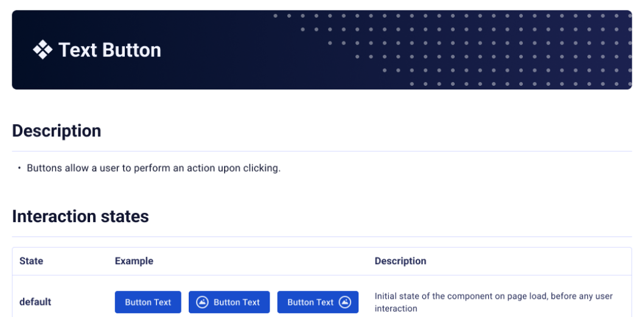Click the leading image icon in middle button
Image resolution: width=644 pixels, height=317 pixels.
(203, 302)
